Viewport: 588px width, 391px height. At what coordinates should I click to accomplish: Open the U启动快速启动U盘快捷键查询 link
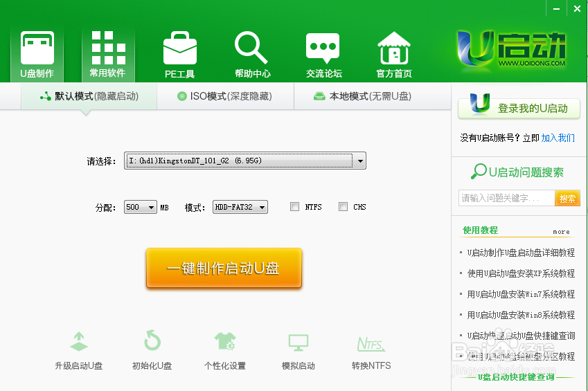[521, 336]
